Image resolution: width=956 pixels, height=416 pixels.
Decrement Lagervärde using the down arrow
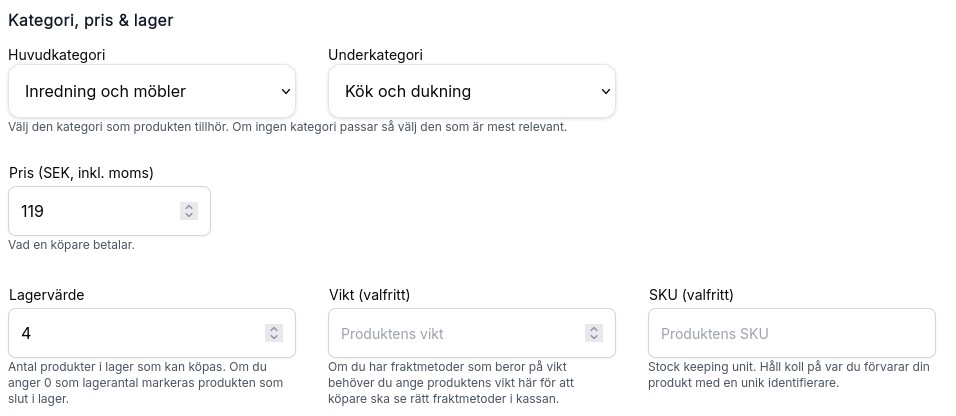click(274, 337)
